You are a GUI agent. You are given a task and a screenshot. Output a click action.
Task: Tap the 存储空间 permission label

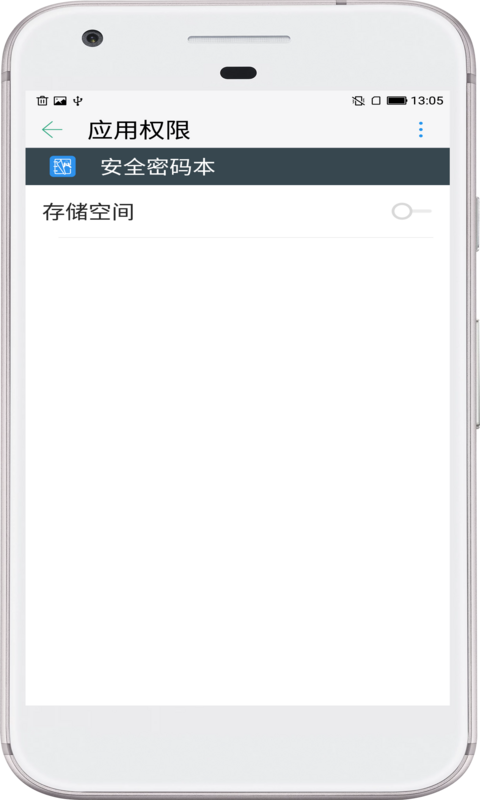point(88,212)
